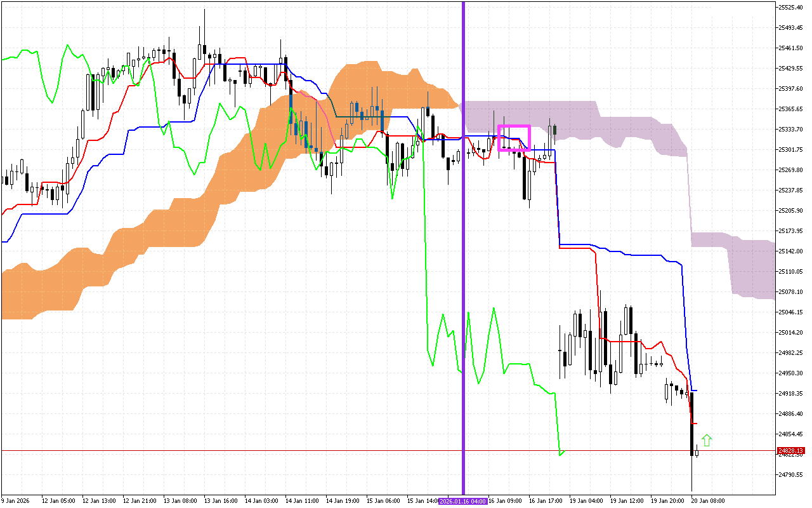Click the end tip of the green Chikou line
The image size is (812, 508).
(561, 453)
